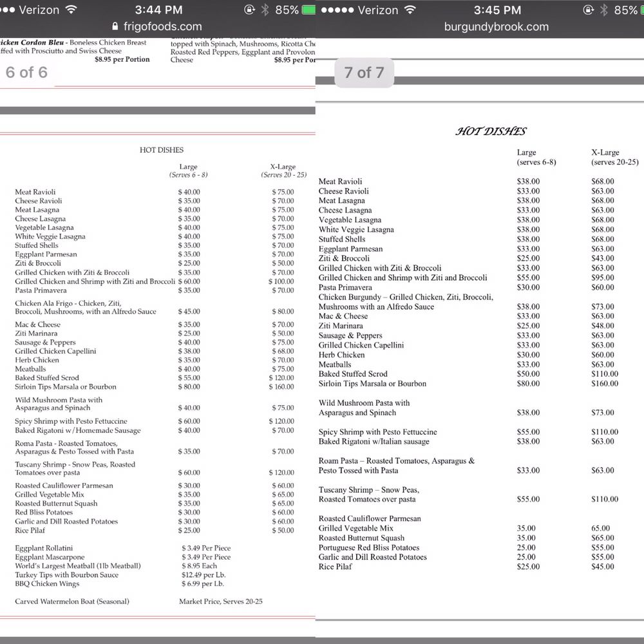Tap "Carved Watermelon Boat (Seasonal)" menu item
644x644 pixels.
coord(72,601)
